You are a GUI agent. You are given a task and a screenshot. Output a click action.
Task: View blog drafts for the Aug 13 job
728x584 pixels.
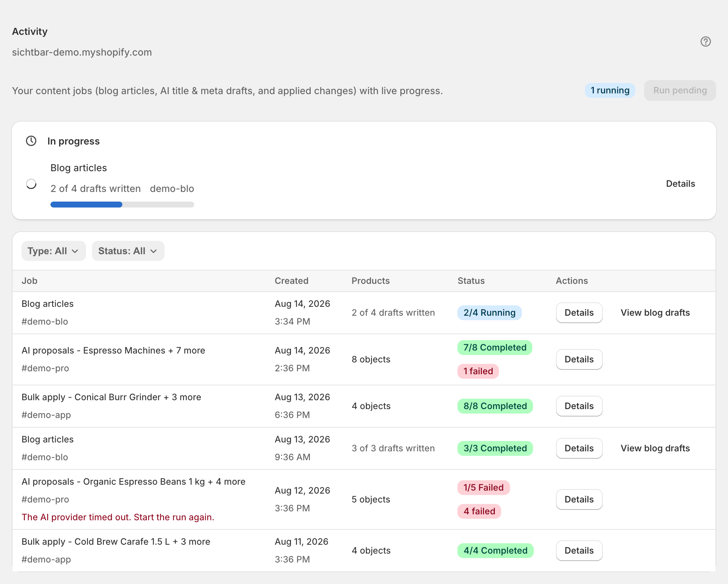point(655,448)
